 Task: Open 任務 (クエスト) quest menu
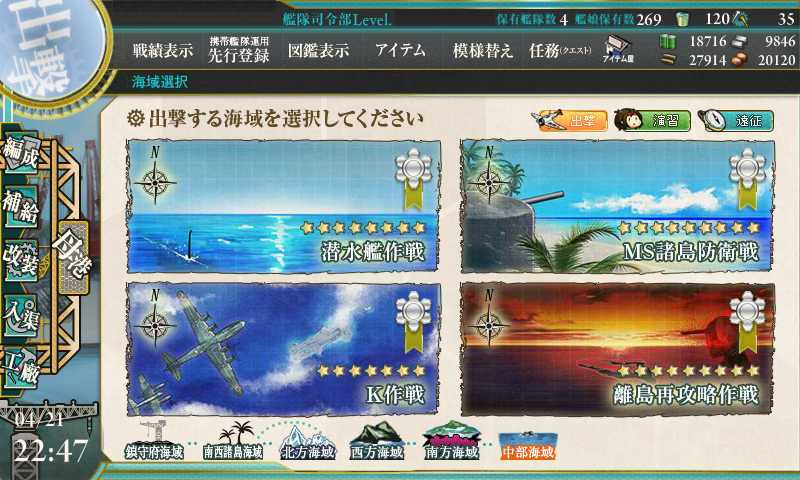pyautogui.click(x=560, y=50)
